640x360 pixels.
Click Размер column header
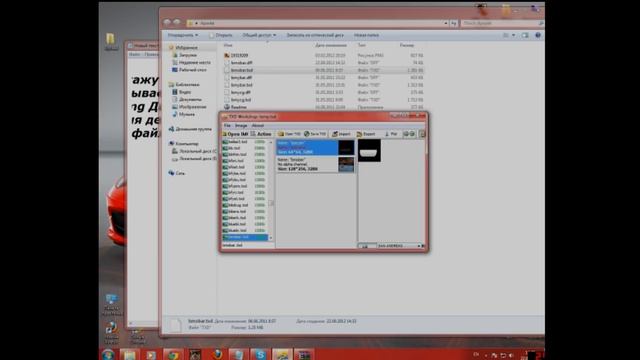407,45
